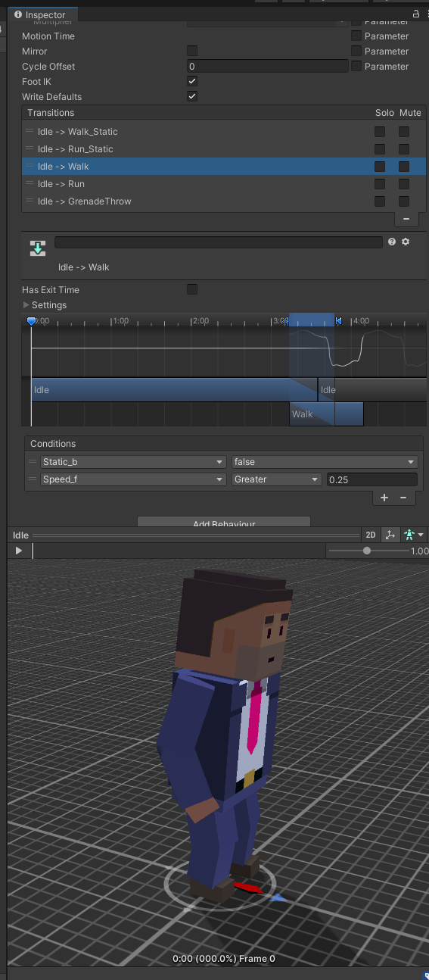This screenshot has width=429, height=980.
Task: Select the Idle -> Run_Static transition row
Action: pyautogui.click(x=224, y=148)
